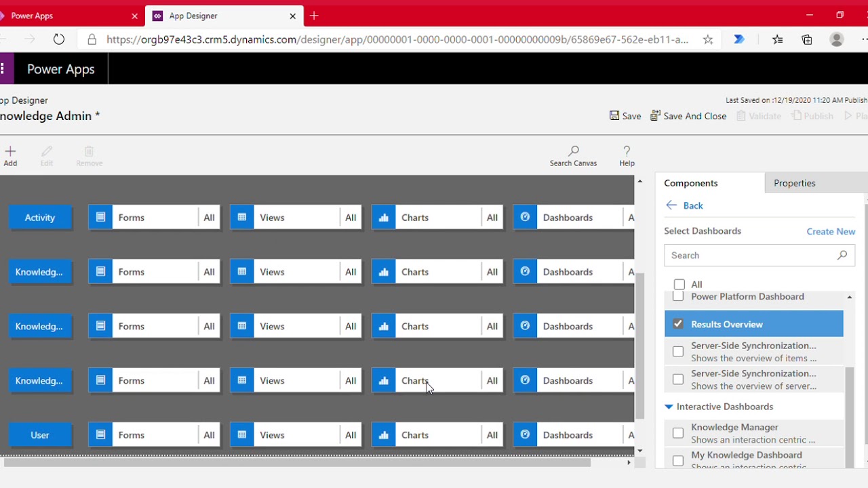The image size is (868, 488).
Task: Click Forms label in the second Knowledg... row
Action: (131, 326)
